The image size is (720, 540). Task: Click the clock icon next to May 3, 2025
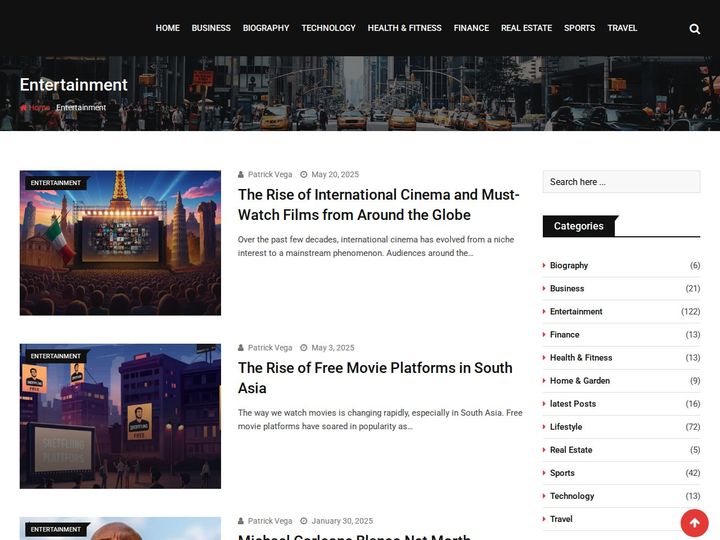point(304,348)
